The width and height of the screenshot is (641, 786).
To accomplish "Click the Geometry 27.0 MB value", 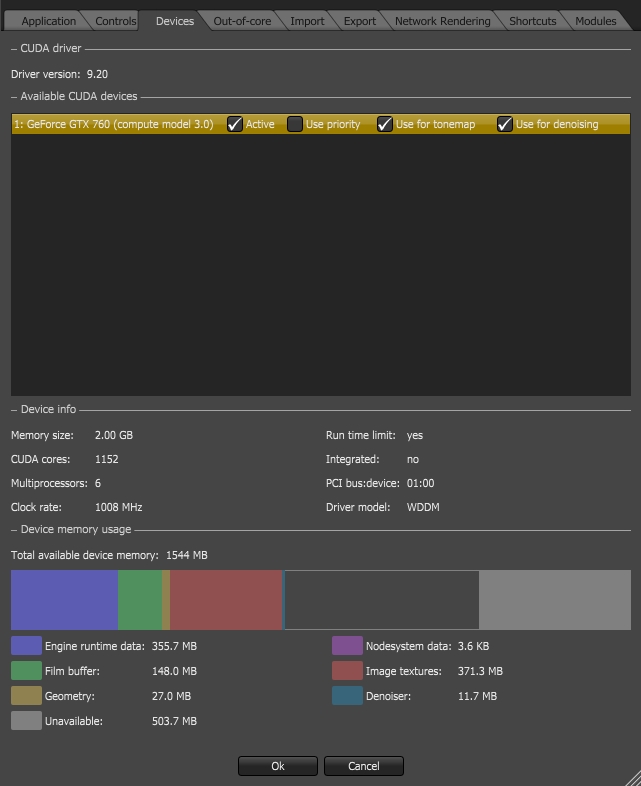I will pyautogui.click(x=171, y=696).
